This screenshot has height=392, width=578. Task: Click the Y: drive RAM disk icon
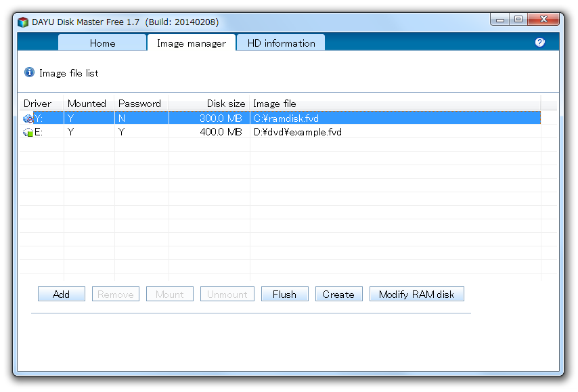click(x=28, y=118)
